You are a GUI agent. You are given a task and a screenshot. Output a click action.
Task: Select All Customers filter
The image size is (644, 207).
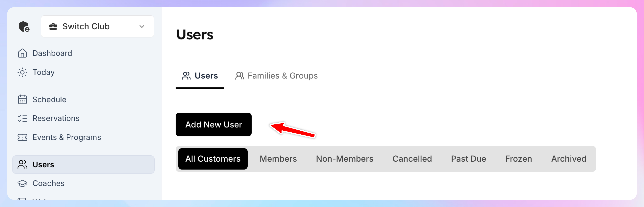pos(213,159)
